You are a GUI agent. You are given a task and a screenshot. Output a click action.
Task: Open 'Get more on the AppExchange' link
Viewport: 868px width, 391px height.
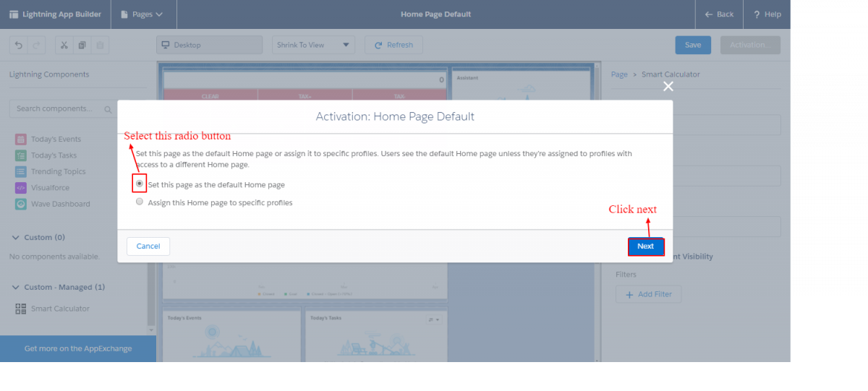(78, 348)
